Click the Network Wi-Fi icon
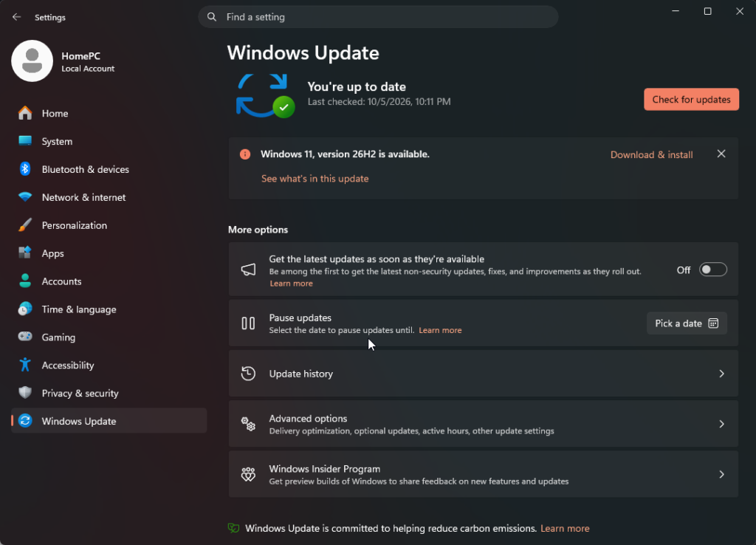This screenshot has height=545, width=756. [x=25, y=196]
